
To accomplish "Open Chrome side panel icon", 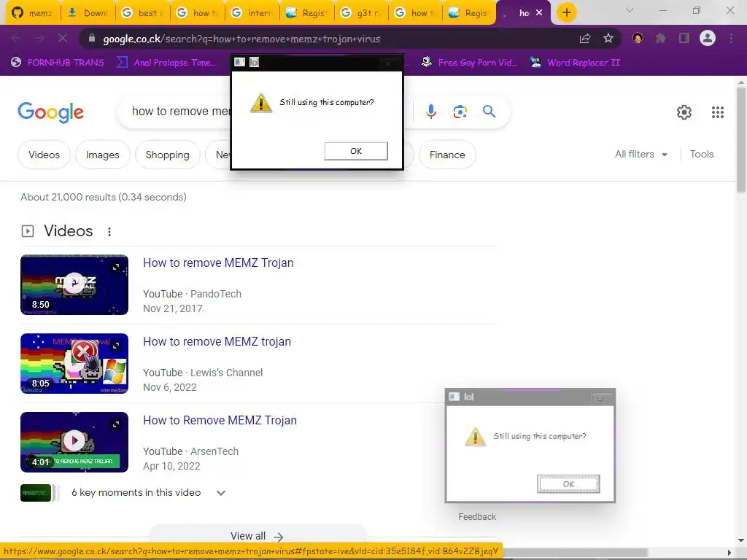I will click(684, 38).
